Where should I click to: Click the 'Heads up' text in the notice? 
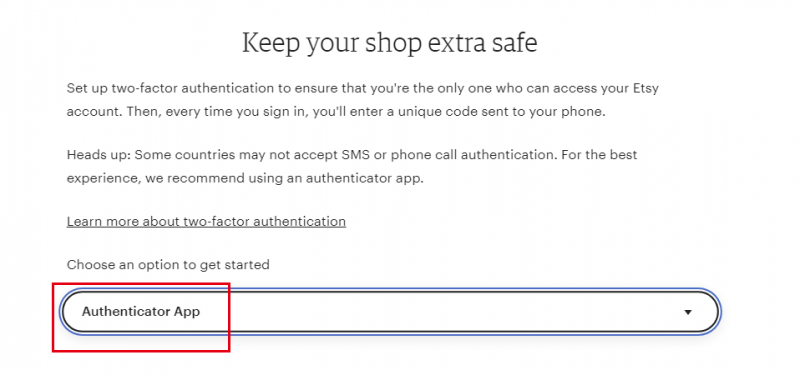(x=98, y=155)
